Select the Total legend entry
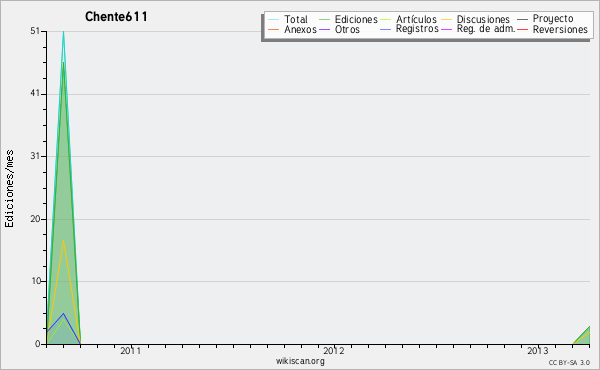Image resolution: width=600 pixels, height=370 pixels. [288, 19]
